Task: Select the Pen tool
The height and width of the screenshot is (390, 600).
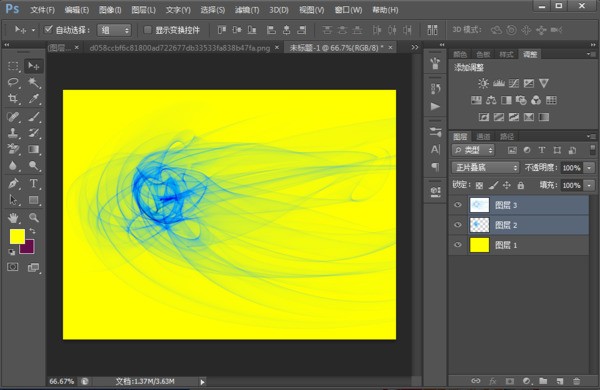Action: point(13,183)
